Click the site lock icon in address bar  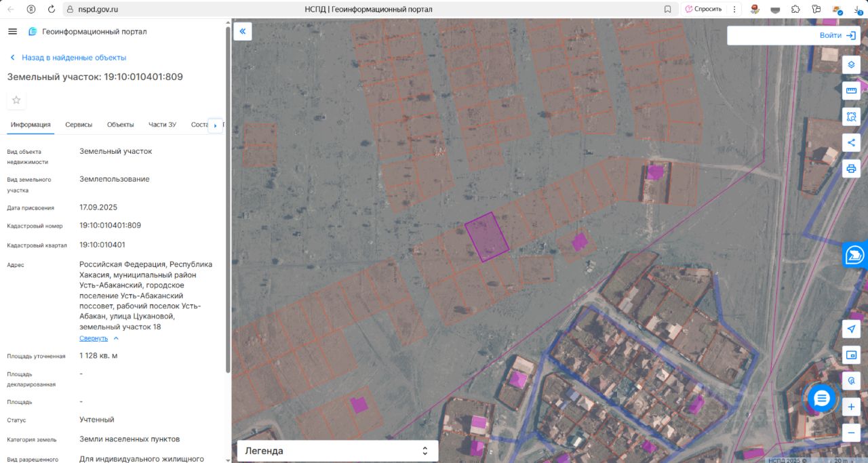[x=70, y=9]
